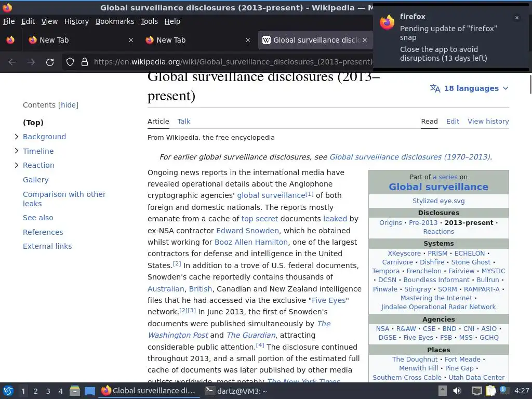The image size is (532, 399).
Task: Click the show desktop icon in taskbar
Action: point(89,391)
